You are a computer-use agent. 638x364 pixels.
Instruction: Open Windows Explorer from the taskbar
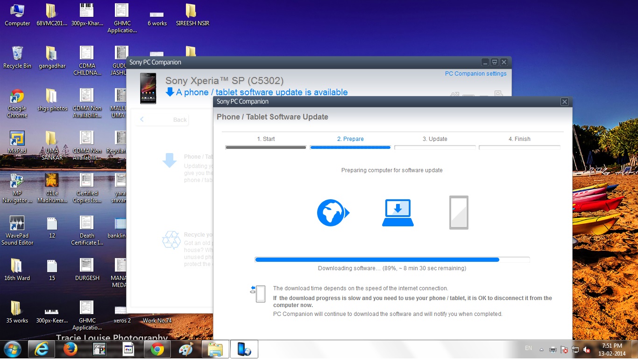coord(215,349)
